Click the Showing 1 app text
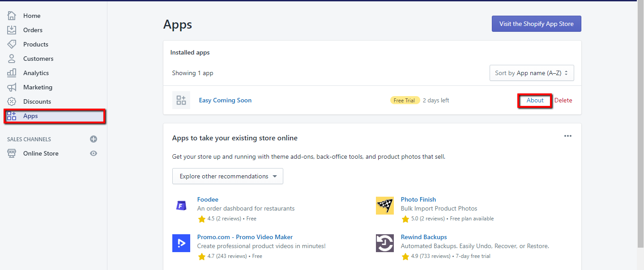This screenshot has width=644, height=270. coord(192,73)
